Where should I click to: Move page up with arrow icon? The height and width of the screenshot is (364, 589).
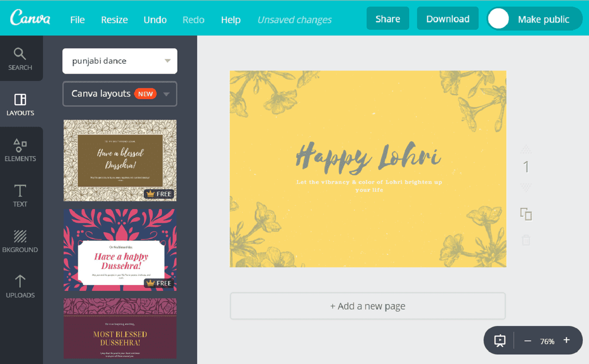coord(526,149)
